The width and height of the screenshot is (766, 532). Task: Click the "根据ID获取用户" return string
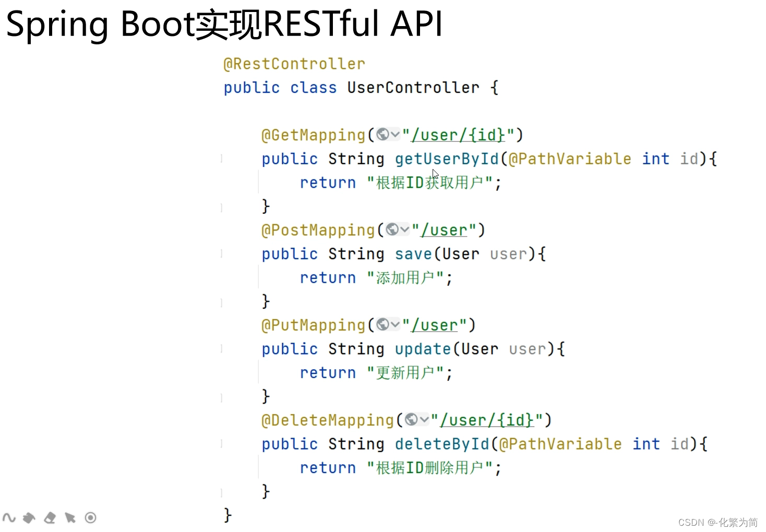click(430, 183)
